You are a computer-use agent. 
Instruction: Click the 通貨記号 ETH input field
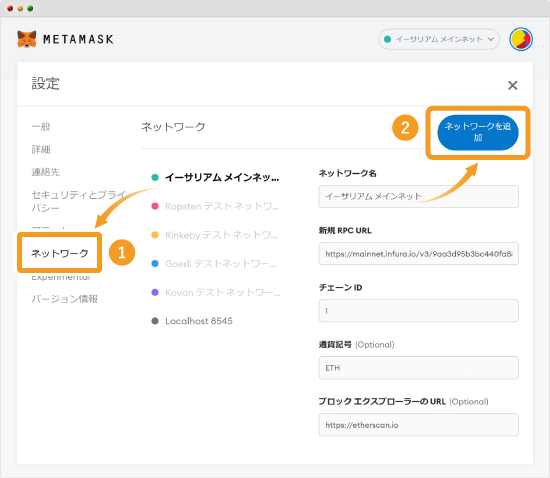pos(418,368)
